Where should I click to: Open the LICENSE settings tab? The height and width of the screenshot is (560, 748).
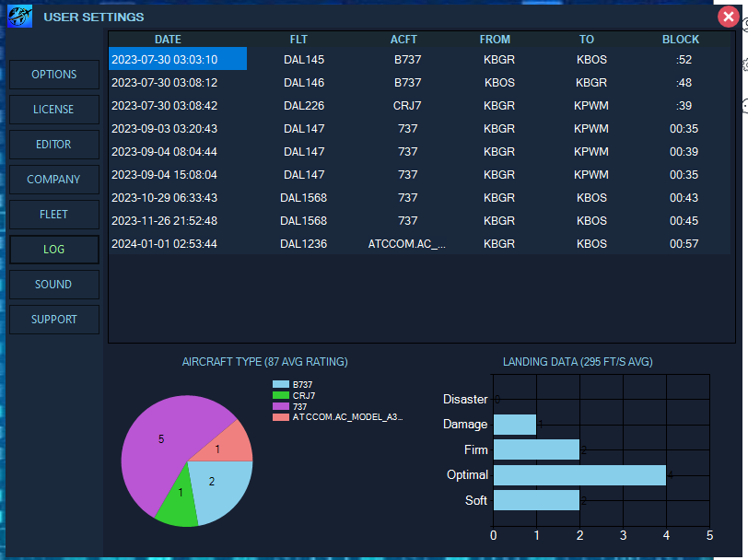click(54, 110)
